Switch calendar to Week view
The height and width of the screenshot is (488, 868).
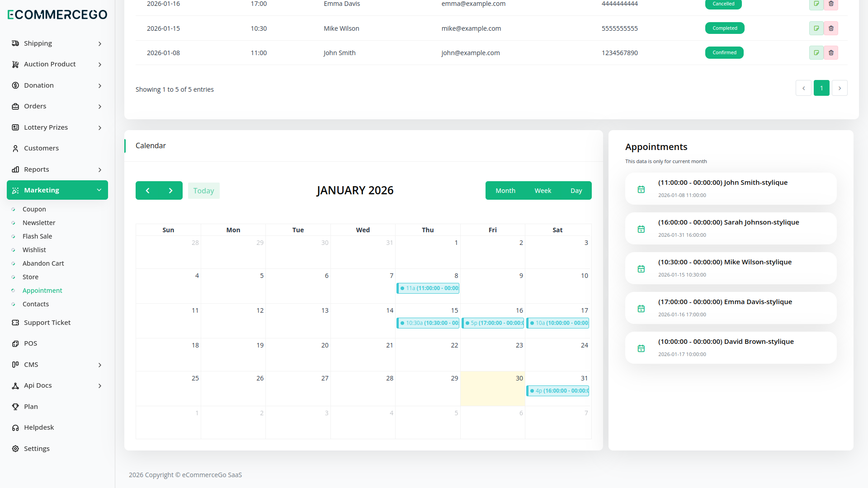click(543, 191)
